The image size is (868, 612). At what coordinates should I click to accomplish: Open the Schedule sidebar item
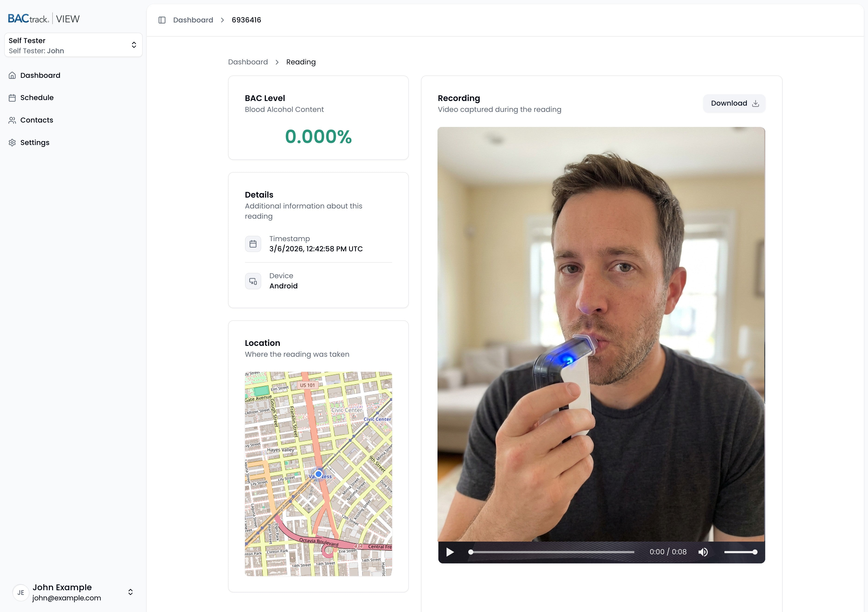pos(73,98)
